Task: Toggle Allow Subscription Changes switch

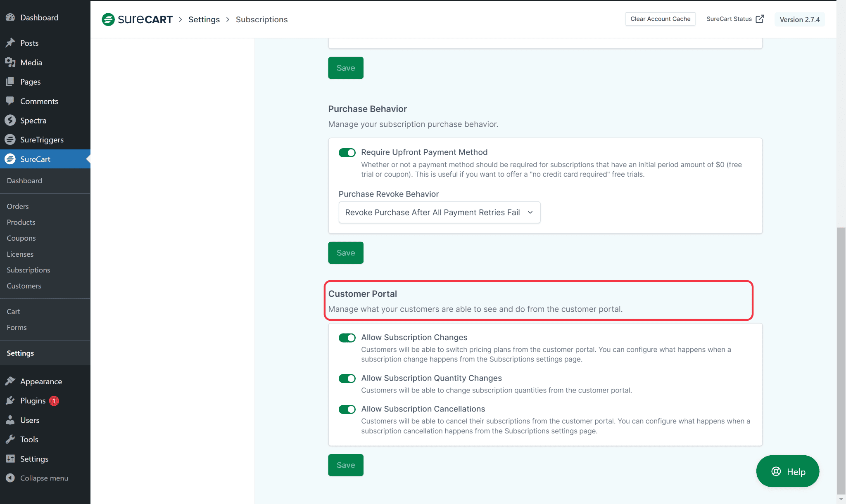Action: click(x=347, y=338)
